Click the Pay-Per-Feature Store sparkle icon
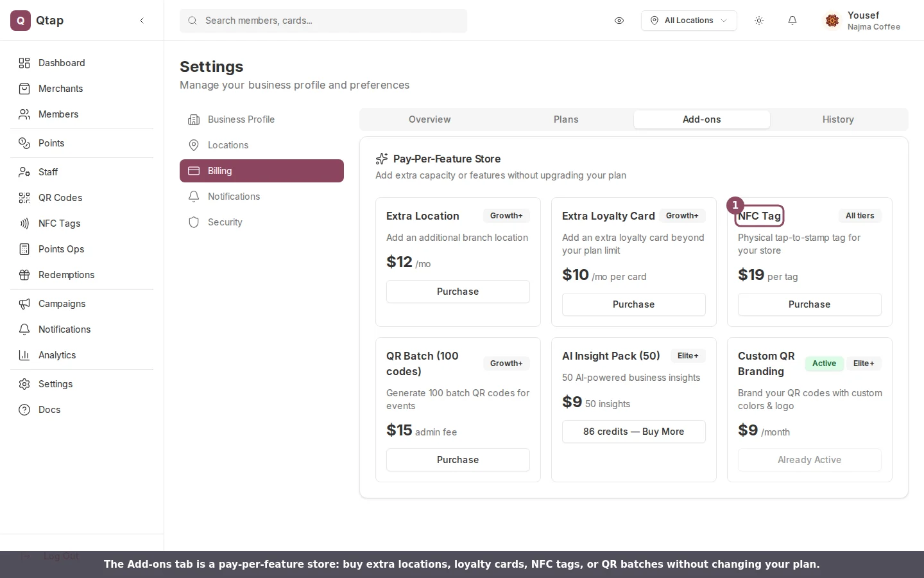 point(382,159)
